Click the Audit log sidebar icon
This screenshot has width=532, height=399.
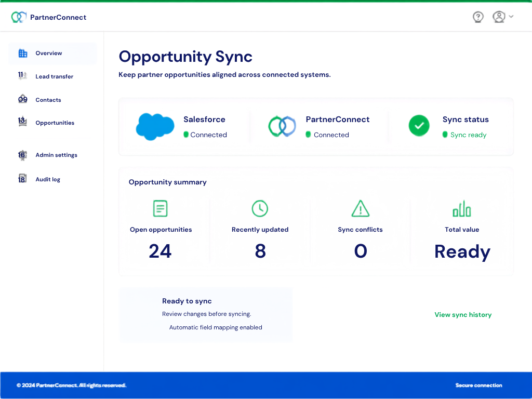tap(22, 179)
